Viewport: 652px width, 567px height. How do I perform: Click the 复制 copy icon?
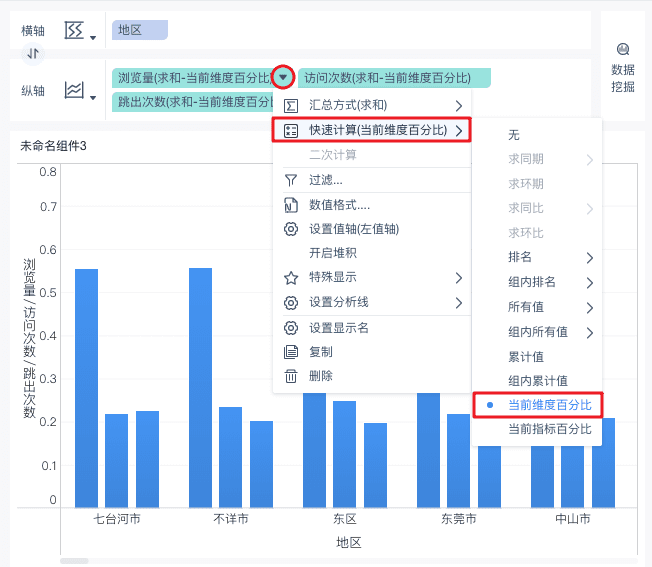291,352
